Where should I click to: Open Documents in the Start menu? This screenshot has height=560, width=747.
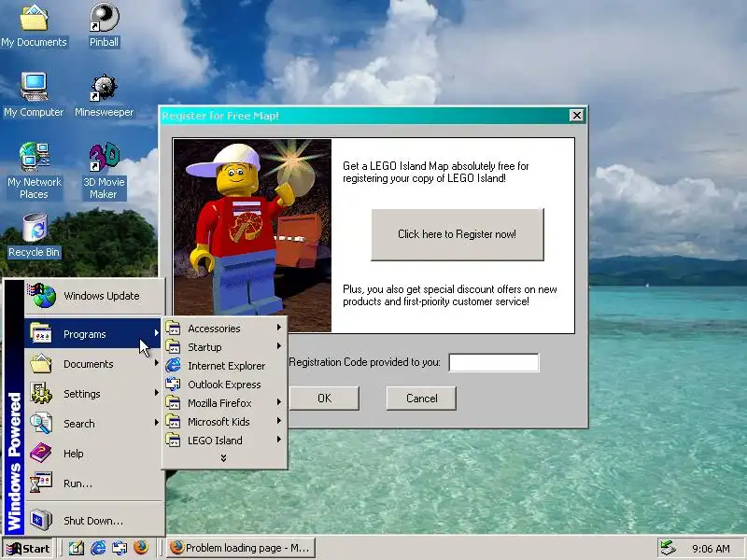click(93, 364)
